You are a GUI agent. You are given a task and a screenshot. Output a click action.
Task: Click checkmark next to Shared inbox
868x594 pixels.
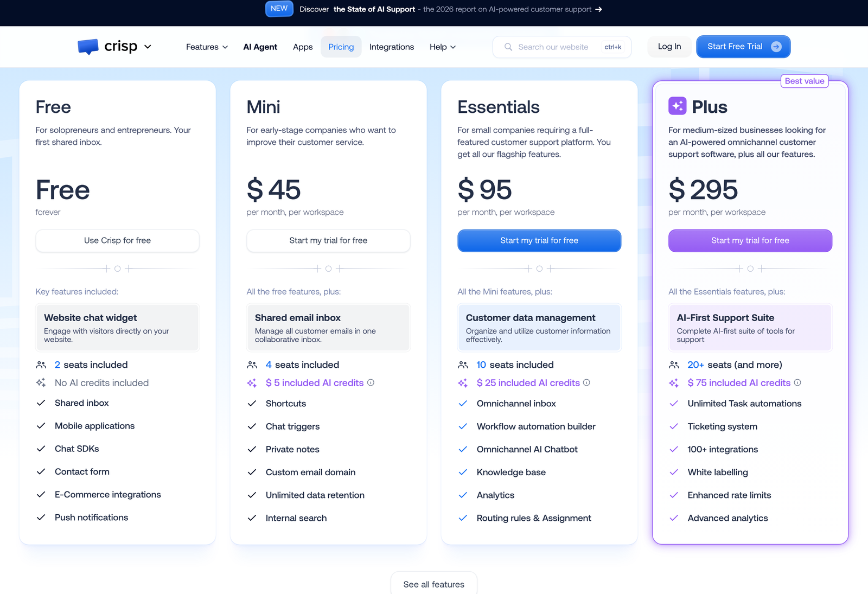(41, 403)
